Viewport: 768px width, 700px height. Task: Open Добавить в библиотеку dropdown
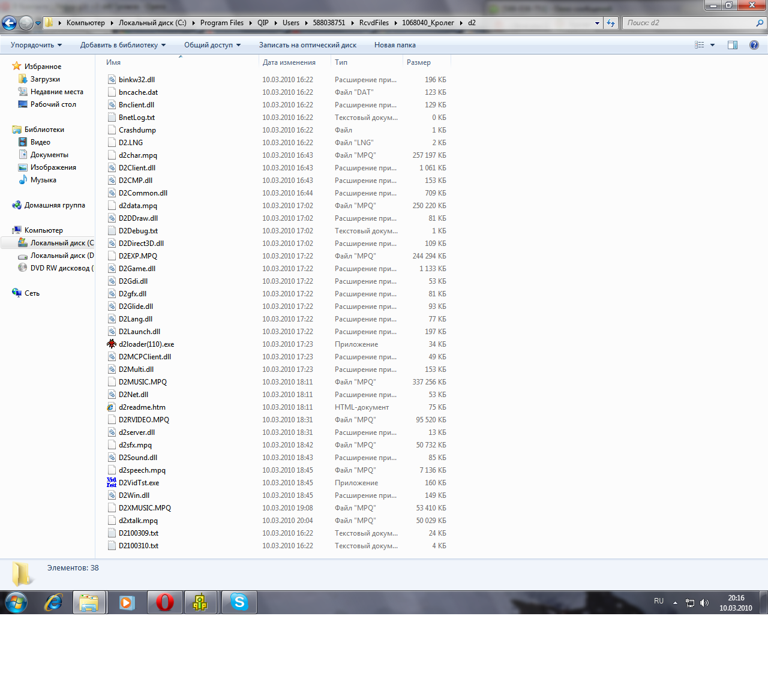tap(123, 45)
